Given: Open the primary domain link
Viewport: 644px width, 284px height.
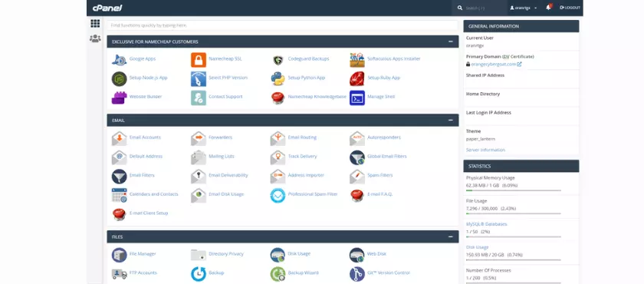Looking at the screenshot, I should pos(494,64).
